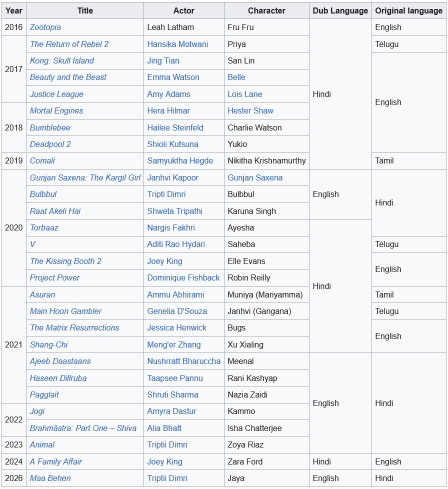This screenshot has width=448, height=489.
Task: Open the Shweta Tripathi link
Action: 174,211
